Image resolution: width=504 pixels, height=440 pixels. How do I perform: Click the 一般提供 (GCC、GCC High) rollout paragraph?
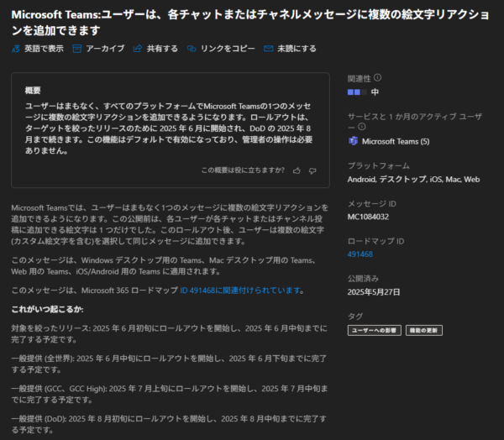point(170,394)
